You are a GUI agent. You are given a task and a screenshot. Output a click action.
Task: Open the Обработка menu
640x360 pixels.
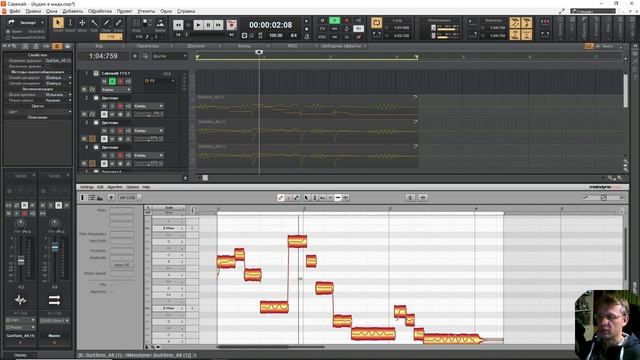tap(100, 11)
